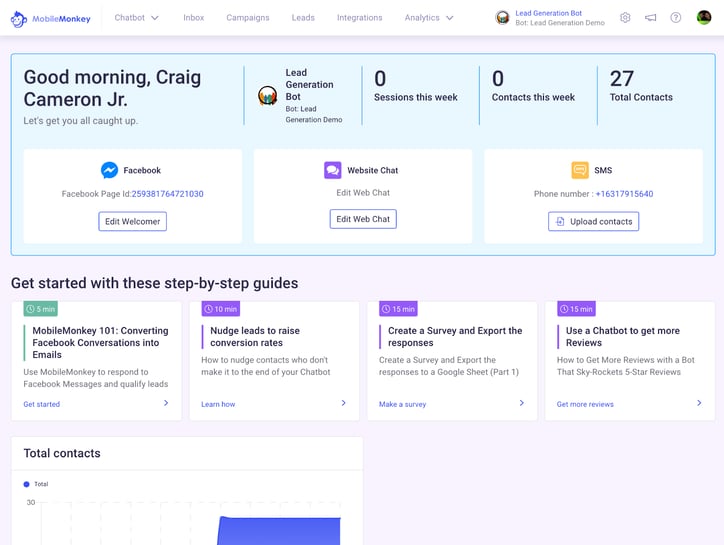Click the Get more reviews link
This screenshot has height=545, width=724.
585,404
